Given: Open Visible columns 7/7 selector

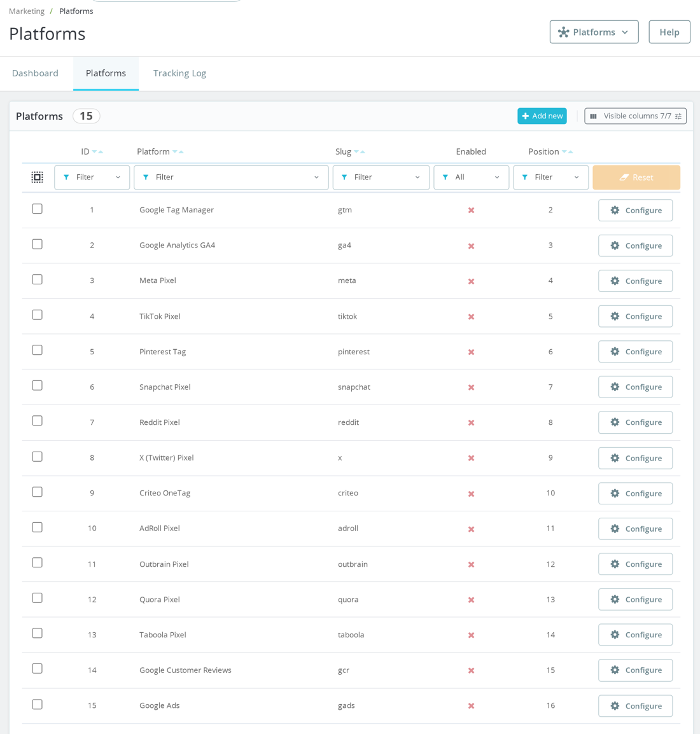Looking at the screenshot, I should pyautogui.click(x=635, y=116).
